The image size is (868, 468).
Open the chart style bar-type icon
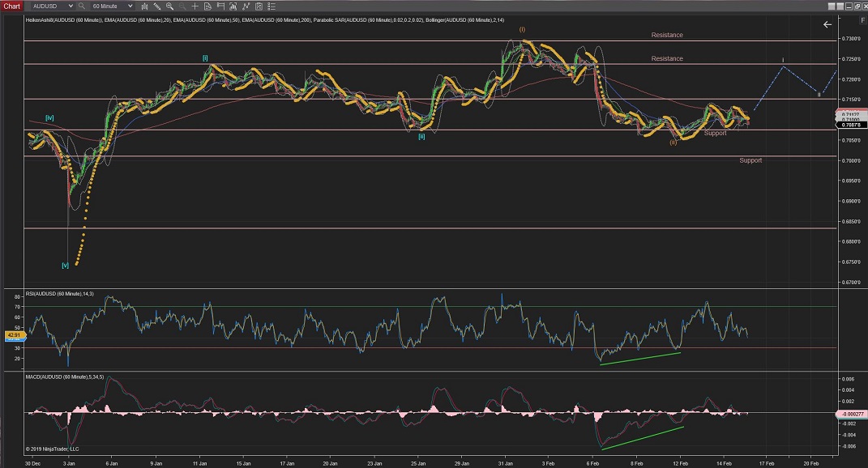click(144, 6)
